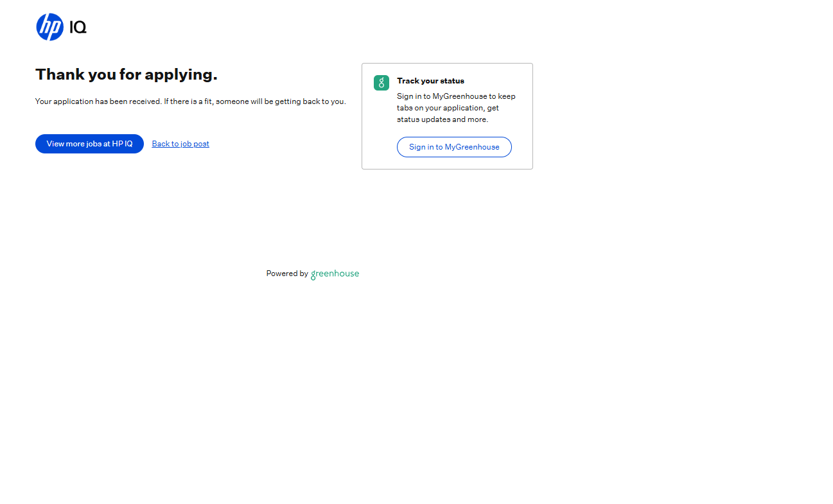Click the 'Your application has been received' sentence
833x504 pixels.
pos(98,101)
